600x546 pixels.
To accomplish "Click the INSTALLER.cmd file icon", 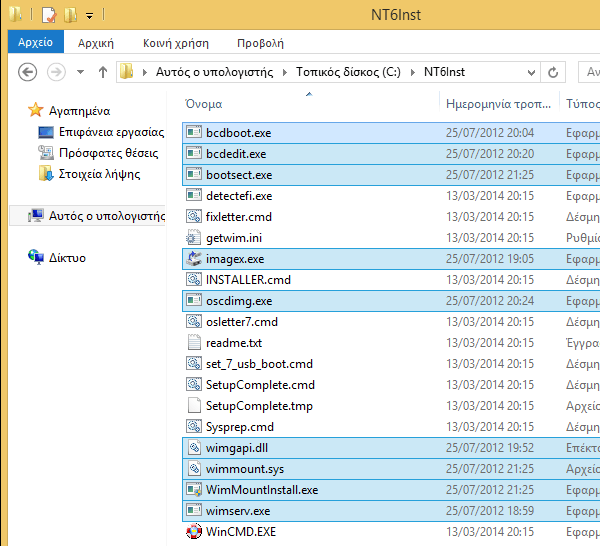I will 194,279.
